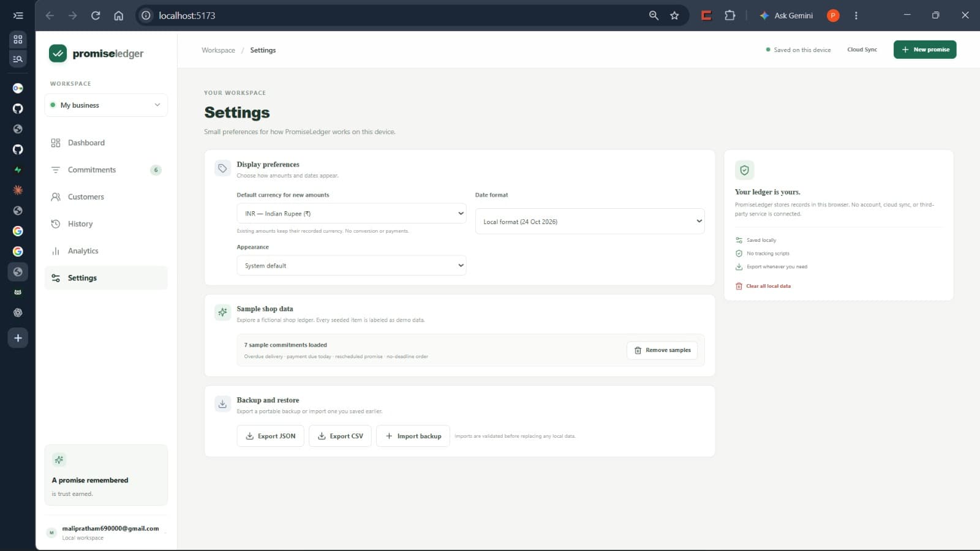Reload the page with browser refresh icon
This screenshot has width=980, height=551.
click(96, 15)
